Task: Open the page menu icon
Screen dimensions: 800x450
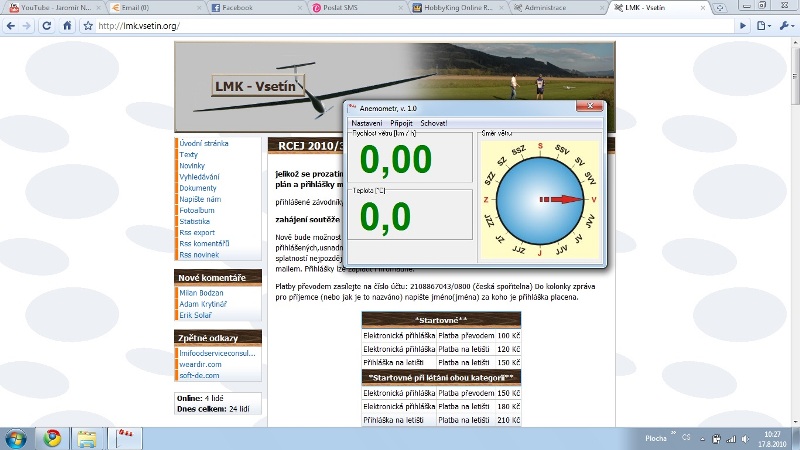Action: 763,26
